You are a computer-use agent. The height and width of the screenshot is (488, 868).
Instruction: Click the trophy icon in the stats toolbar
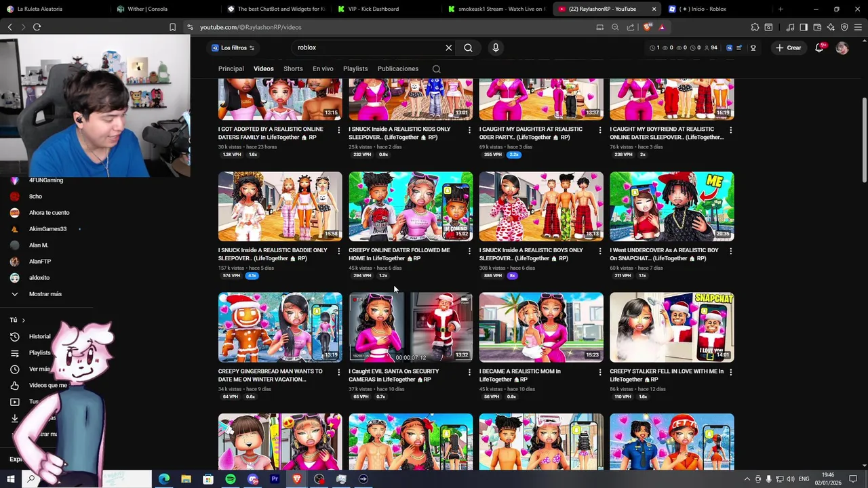click(x=753, y=47)
